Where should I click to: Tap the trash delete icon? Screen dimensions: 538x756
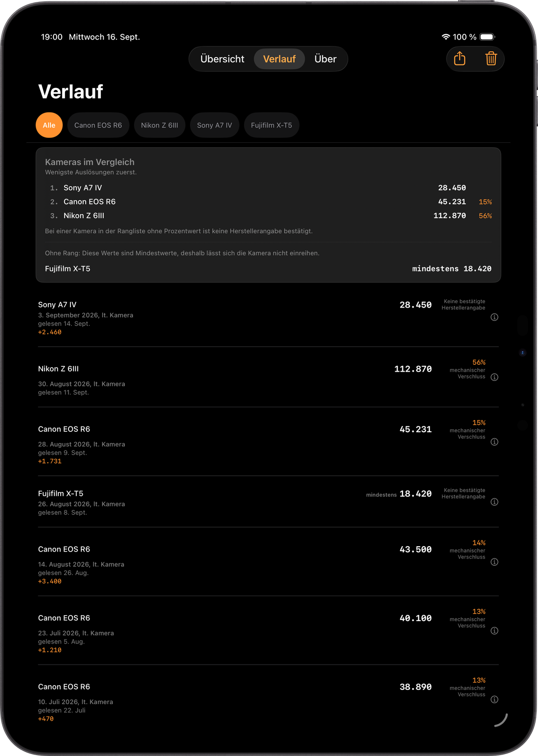point(491,59)
